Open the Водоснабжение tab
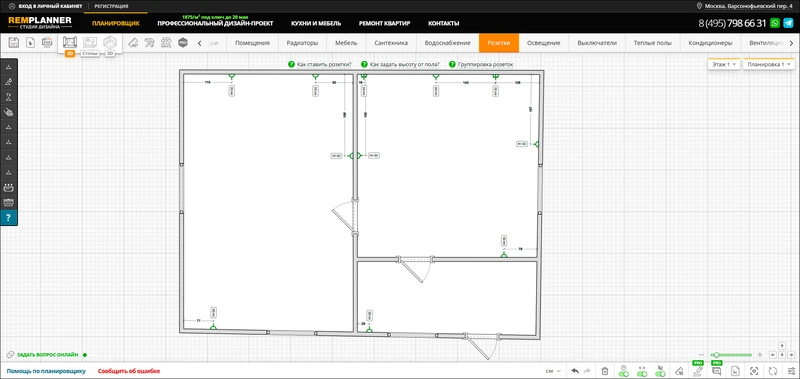This screenshot has height=379, width=800. 447,43
